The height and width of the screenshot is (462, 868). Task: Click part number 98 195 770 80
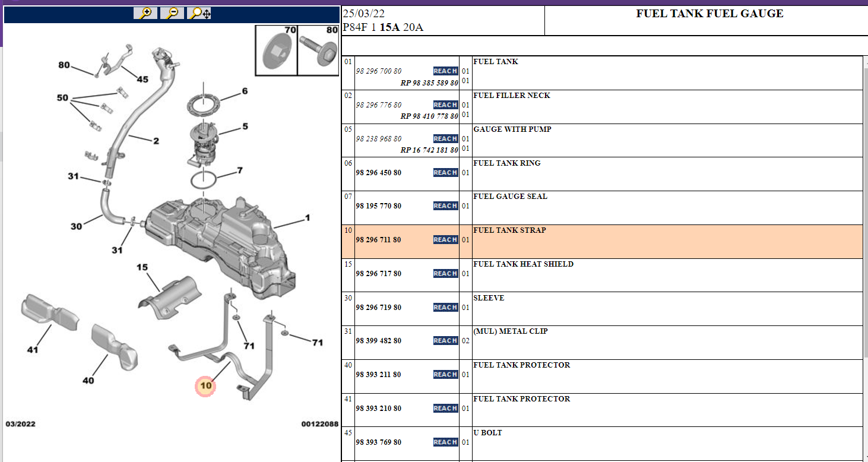coord(379,206)
